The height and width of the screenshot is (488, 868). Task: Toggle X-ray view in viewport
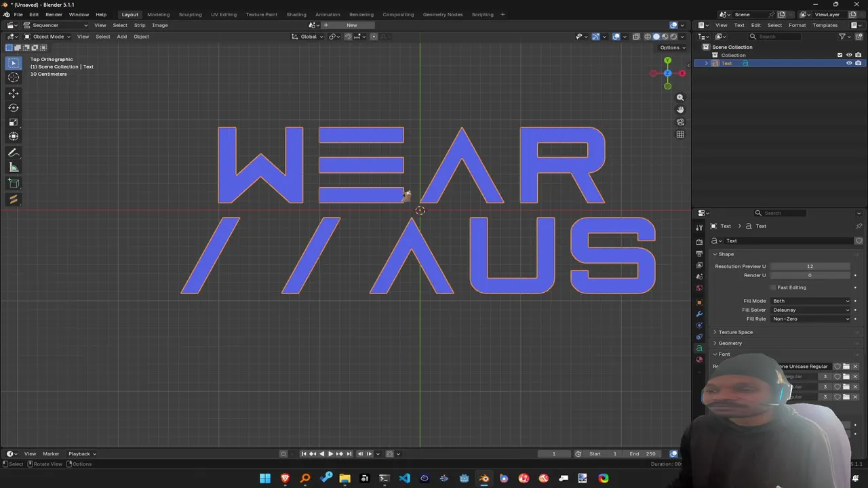[x=636, y=37]
